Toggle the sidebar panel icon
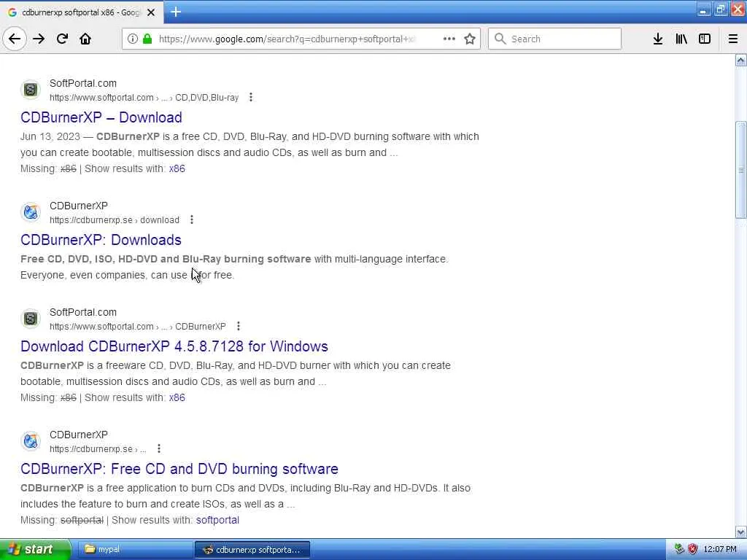Image resolution: width=747 pixels, height=560 pixels. [705, 39]
